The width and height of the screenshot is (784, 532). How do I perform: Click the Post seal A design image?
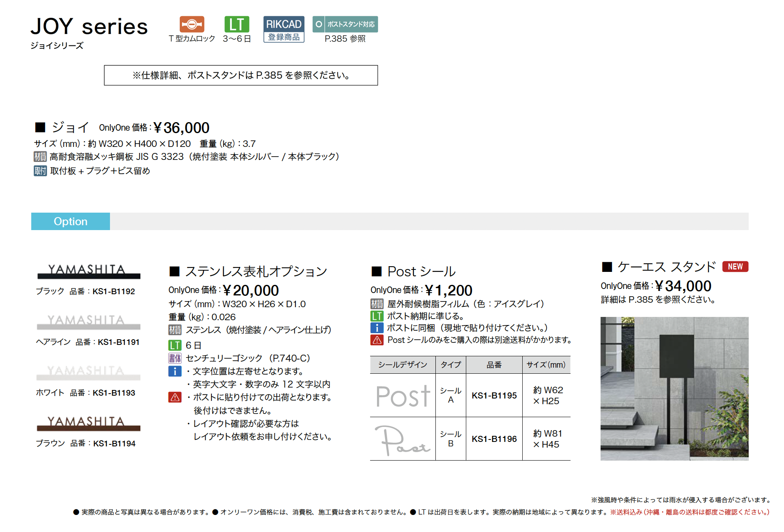tap(403, 396)
